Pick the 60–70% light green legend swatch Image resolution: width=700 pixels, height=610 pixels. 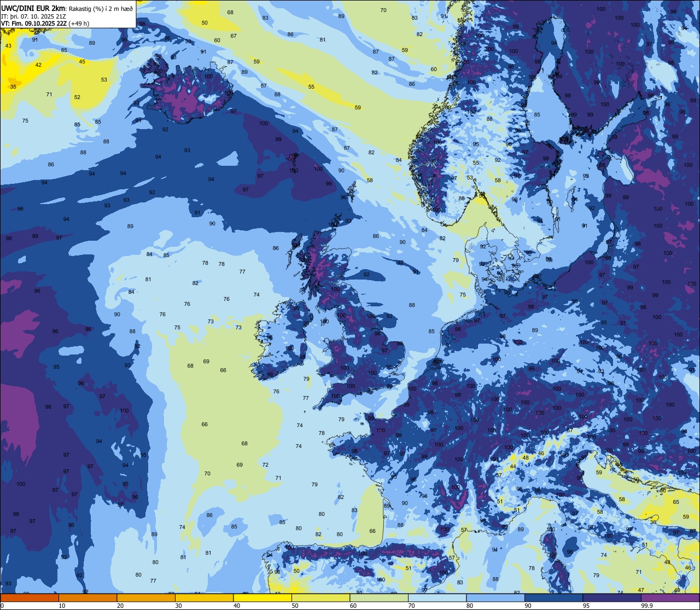click(x=379, y=597)
